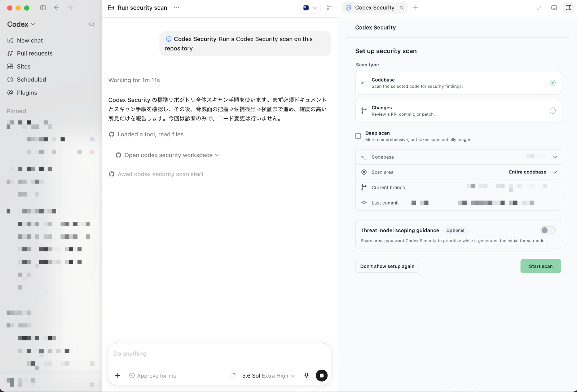
Task: Click the Optional badge in Threat model
Action: pos(455,230)
